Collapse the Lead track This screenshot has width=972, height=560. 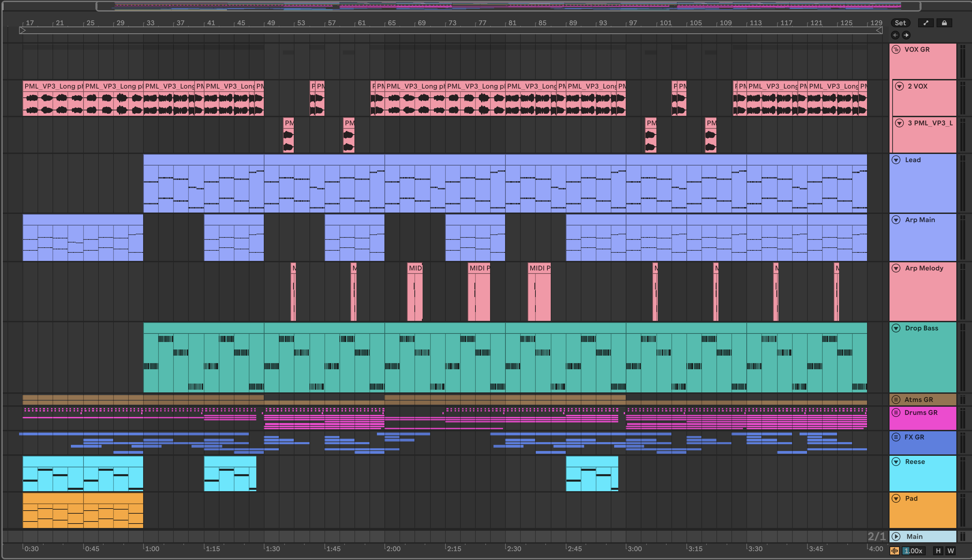pos(896,160)
